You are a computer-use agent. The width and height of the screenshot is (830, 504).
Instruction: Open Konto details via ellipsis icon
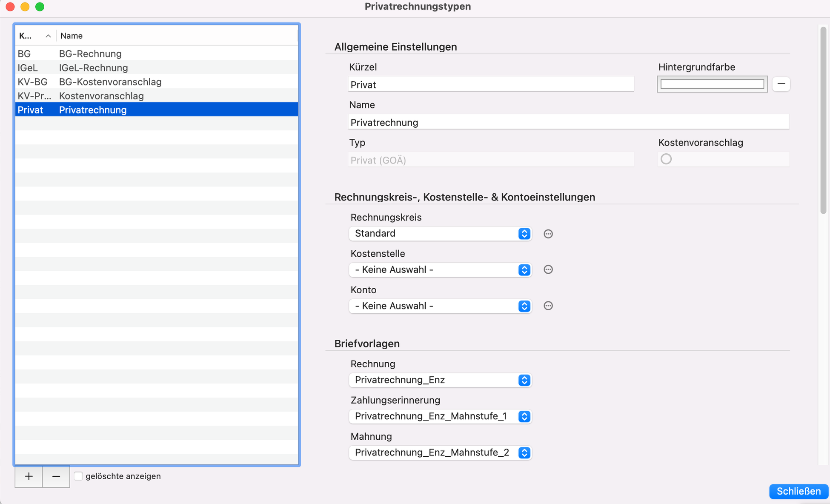pos(548,306)
